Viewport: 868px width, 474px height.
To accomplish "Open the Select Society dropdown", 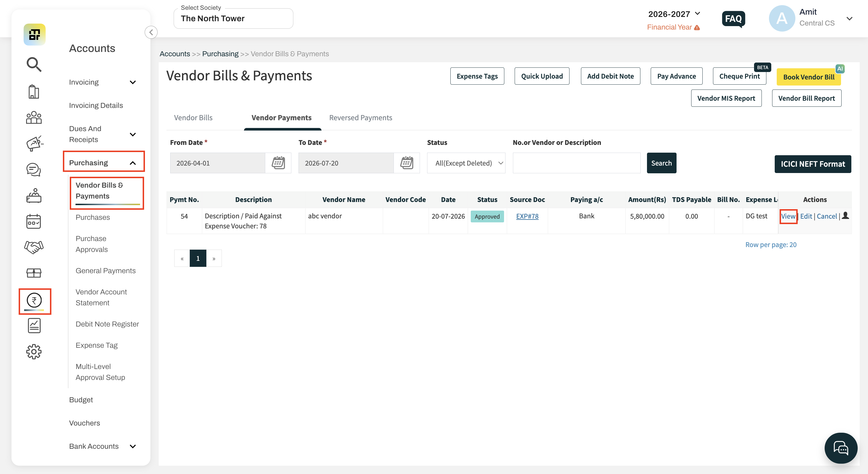I will click(x=233, y=19).
